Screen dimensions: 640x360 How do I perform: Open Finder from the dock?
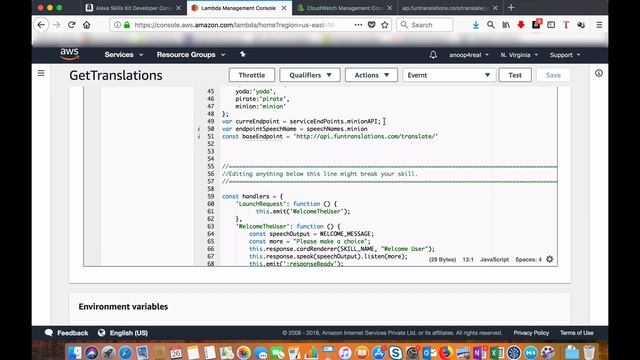(x=75, y=353)
